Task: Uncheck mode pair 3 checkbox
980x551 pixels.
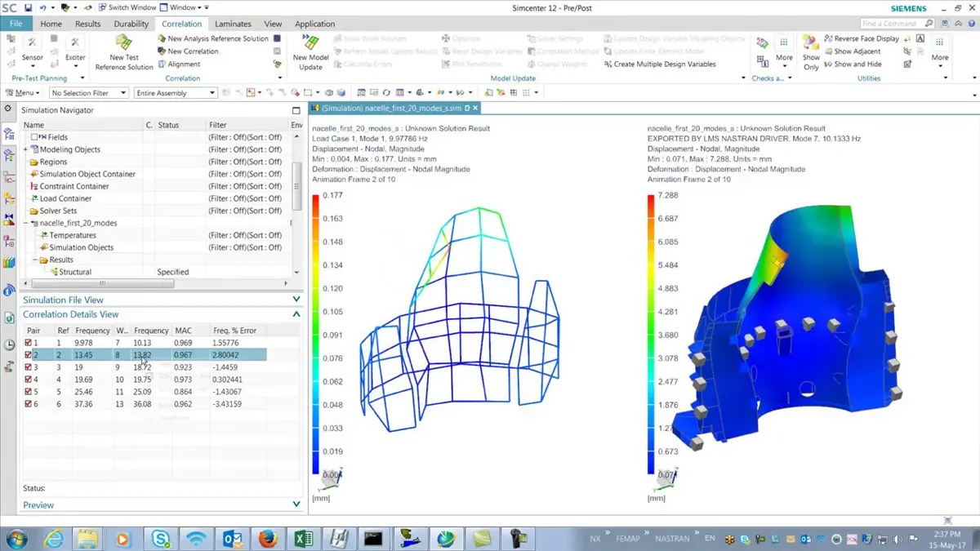Action: 29,367
